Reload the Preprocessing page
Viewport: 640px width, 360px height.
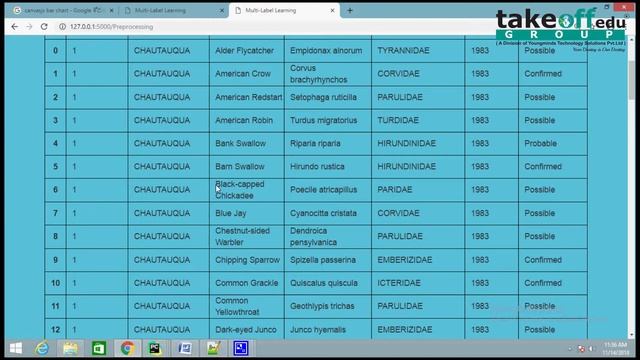[x=44, y=27]
